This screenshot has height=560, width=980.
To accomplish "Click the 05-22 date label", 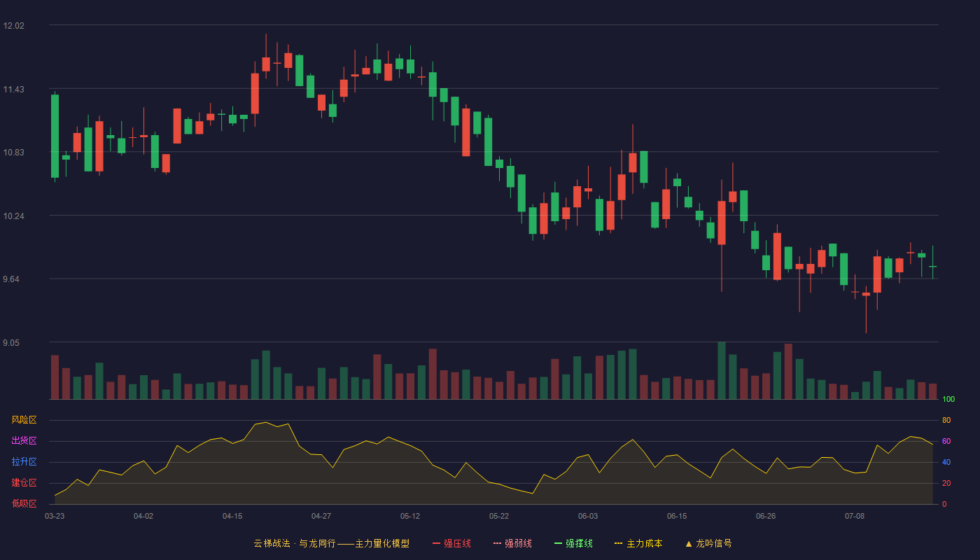I will [x=499, y=516].
